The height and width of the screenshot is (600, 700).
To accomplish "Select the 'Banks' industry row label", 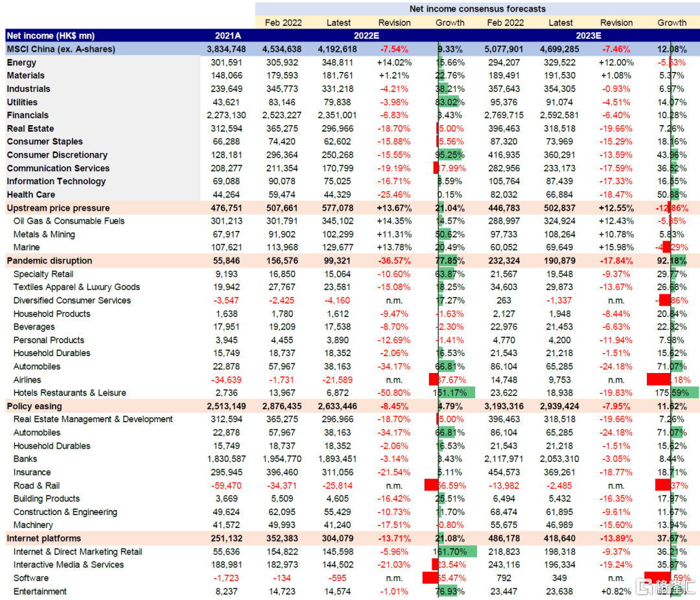I will tap(26, 459).
